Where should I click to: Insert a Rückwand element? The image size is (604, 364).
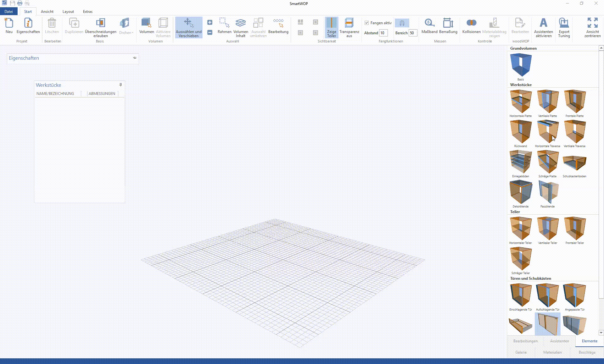520,131
